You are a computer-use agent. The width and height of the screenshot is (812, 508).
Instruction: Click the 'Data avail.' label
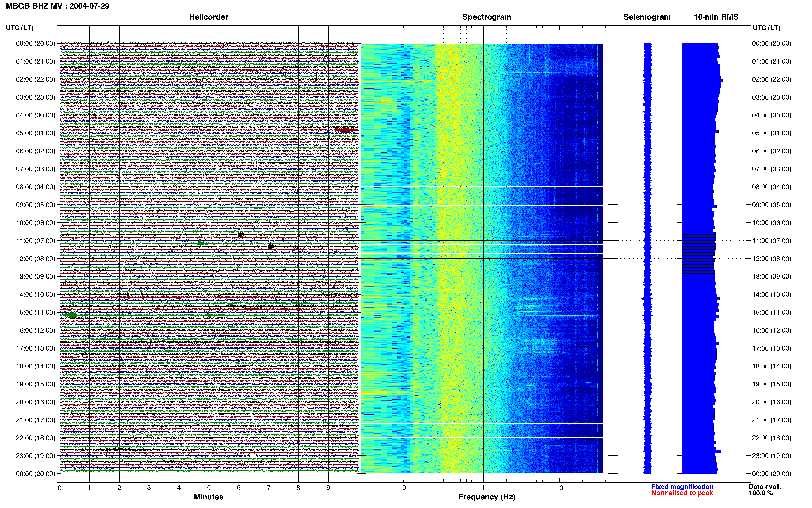(x=765, y=487)
